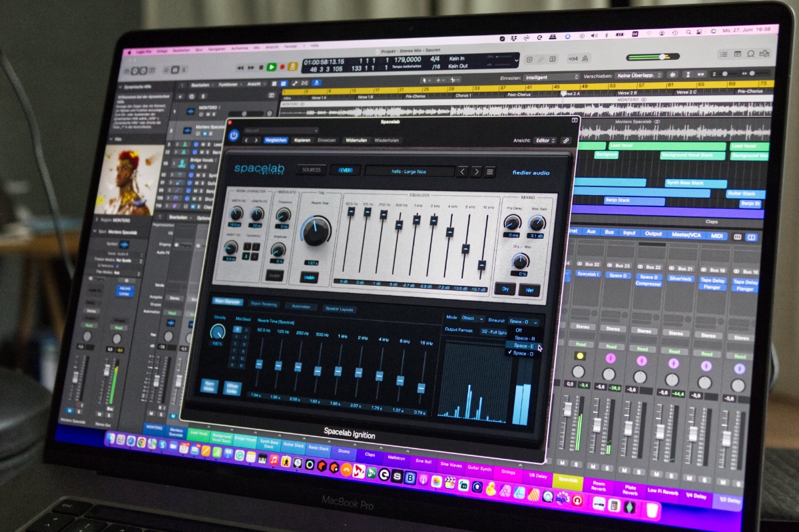799x532 pixels.
Task: Click the SOURCES button in Spacelab
Action: click(x=311, y=170)
